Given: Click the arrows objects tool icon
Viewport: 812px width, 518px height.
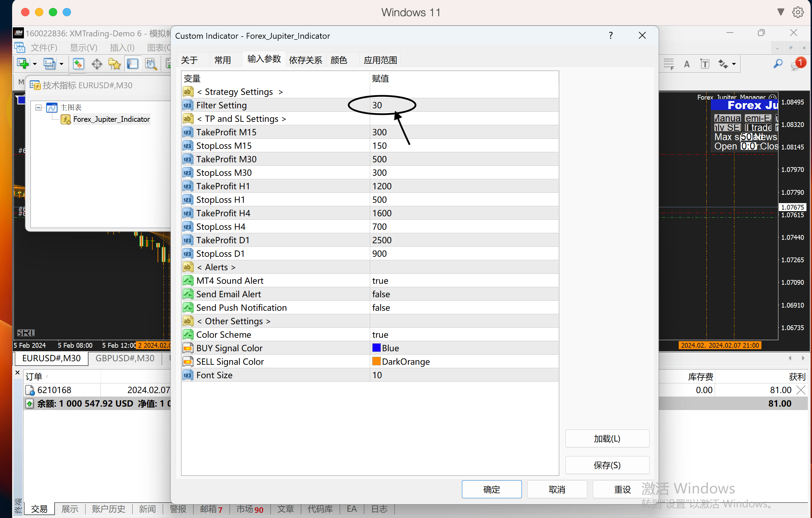Looking at the screenshot, I should click(723, 64).
